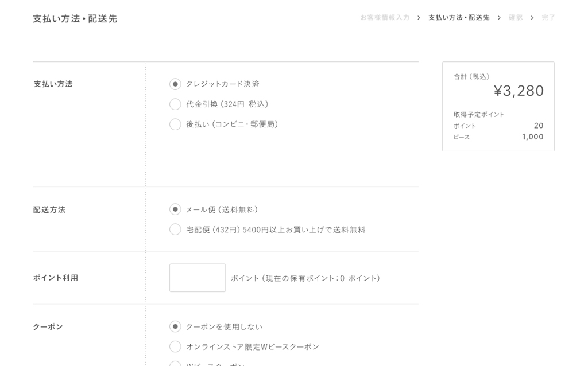This screenshot has width=588, height=366.
Task: Click 支払い方法・配送先 breadcrumb step
Action: click(459, 18)
